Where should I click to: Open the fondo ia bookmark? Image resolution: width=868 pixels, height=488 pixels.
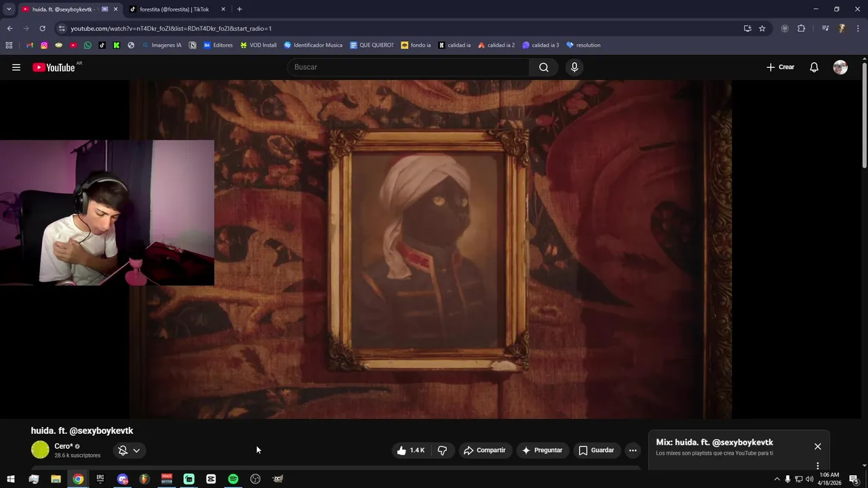416,45
